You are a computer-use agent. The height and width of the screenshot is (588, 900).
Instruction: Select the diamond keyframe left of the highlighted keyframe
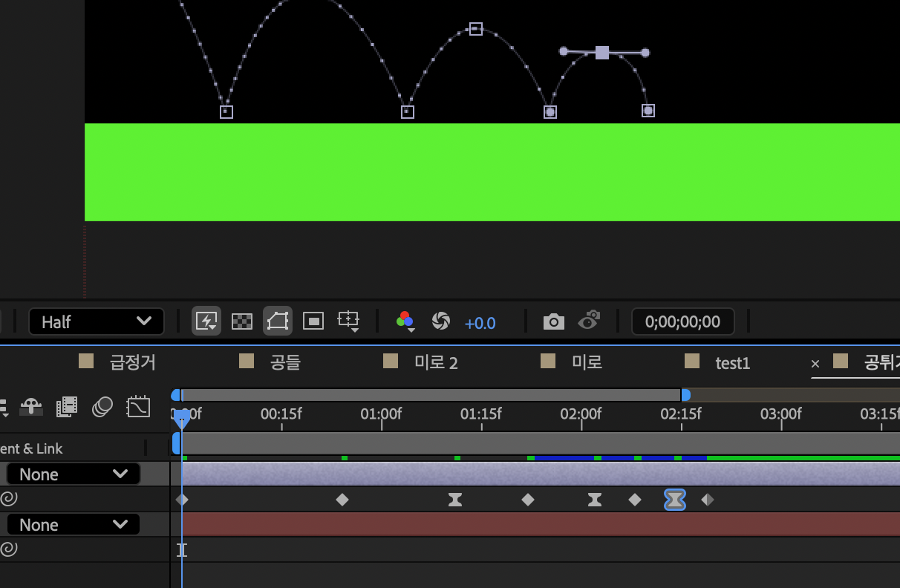tap(635, 500)
